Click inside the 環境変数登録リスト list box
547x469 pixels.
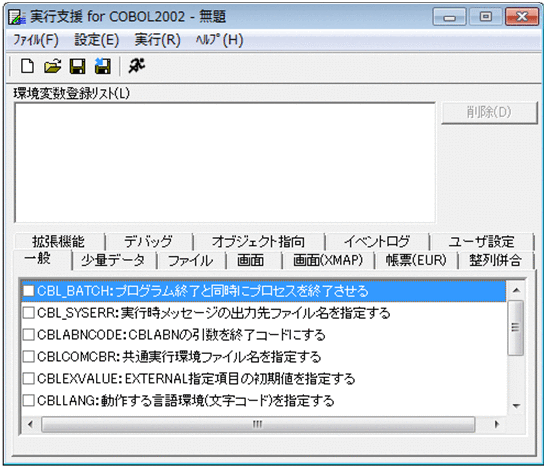[x=225, y=163]
